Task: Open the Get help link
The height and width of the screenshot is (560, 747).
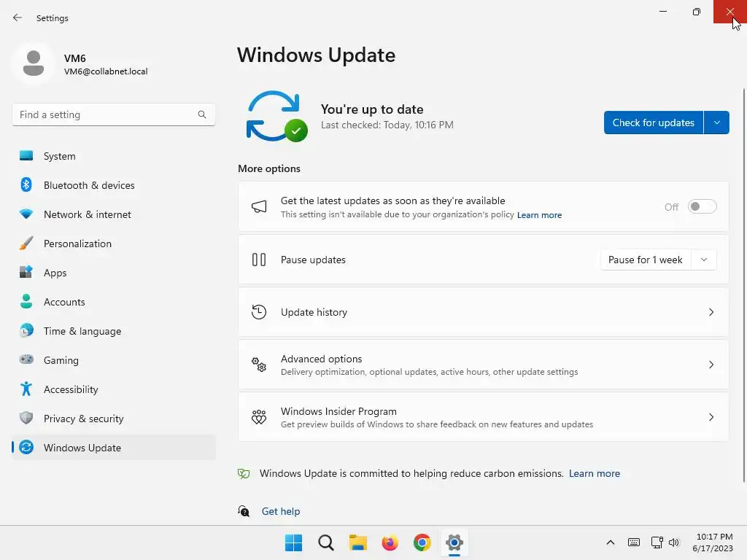Action: [281, 511]
